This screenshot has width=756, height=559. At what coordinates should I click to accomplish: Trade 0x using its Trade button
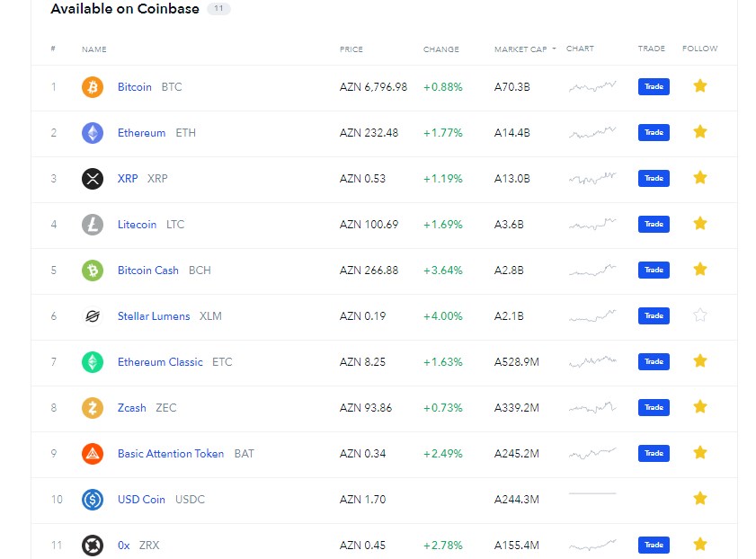tap(654, 545)
